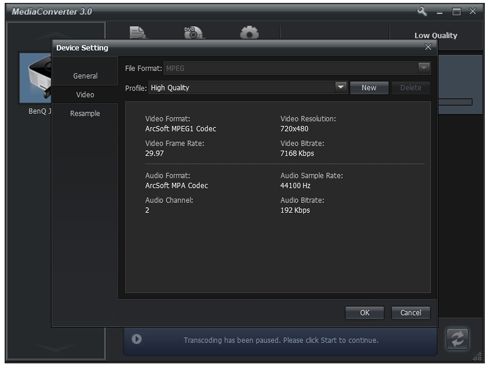Open the gear settings toolbar icon
This screenshot has width=490, height=368.
pyautogui.click(x=249, y=33)
